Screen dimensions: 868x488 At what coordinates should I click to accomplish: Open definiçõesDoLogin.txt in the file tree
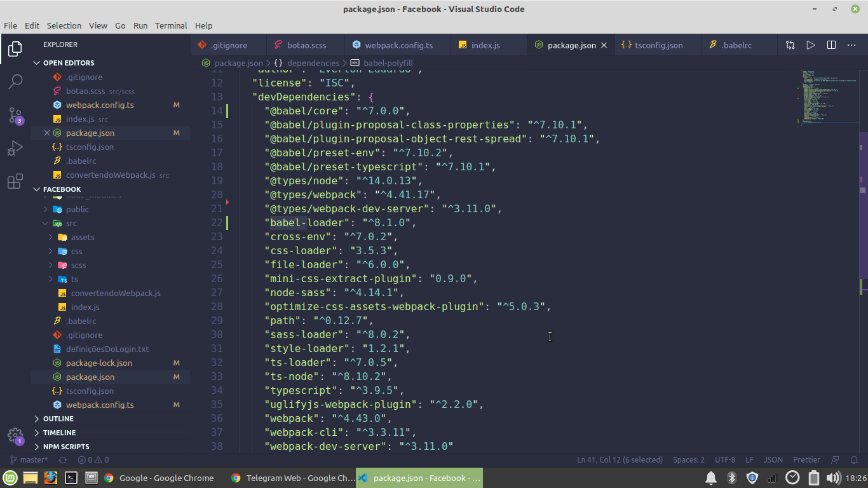(x=110, y=349)
